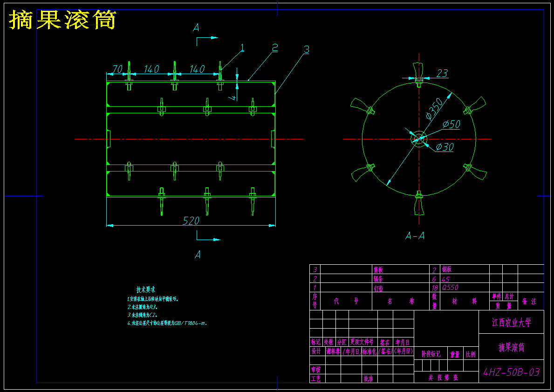Select the "520" overall length dimension

tap(191, 221)
